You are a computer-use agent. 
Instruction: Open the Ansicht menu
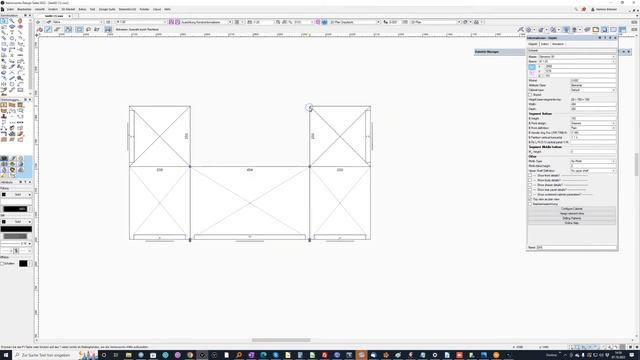40,9
